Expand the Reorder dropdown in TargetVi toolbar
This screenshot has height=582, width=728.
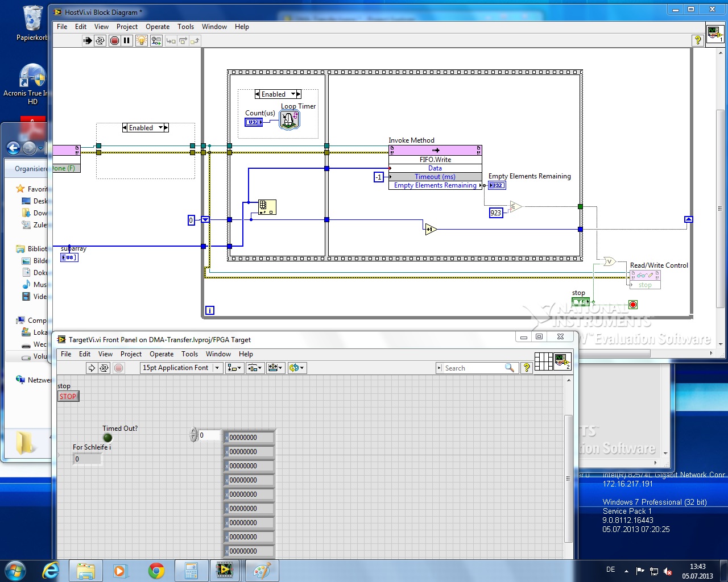point(297,368)
